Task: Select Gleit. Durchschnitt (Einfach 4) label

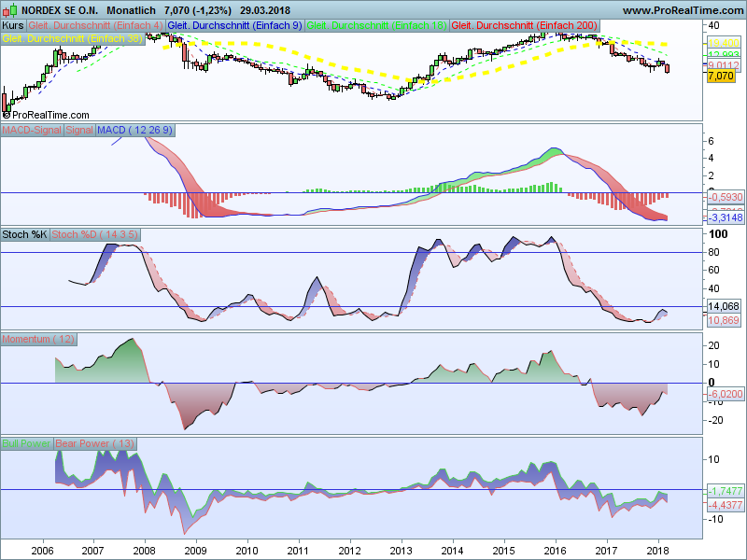Action: click(x=95, y=25)
